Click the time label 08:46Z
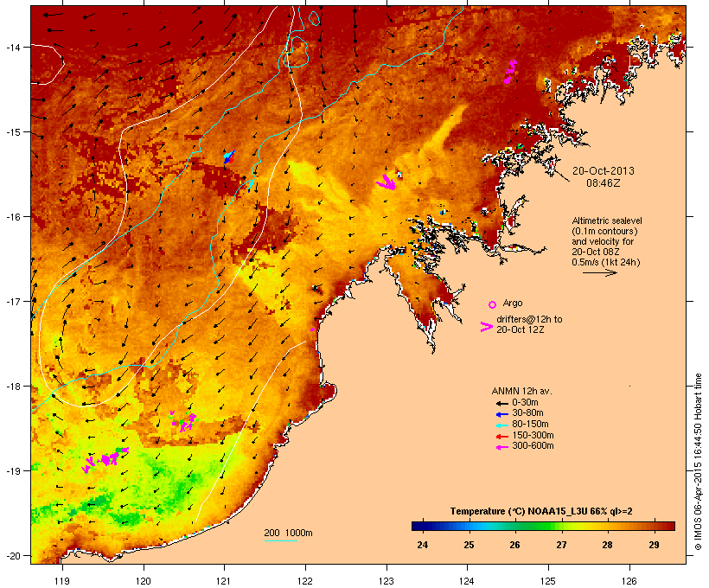The image size is (709, 588). point(604,183)
